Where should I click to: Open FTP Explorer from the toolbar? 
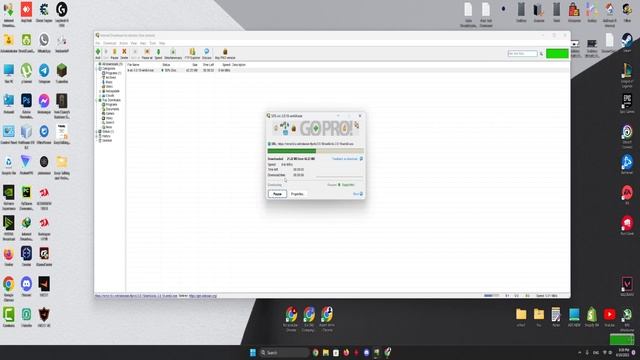[192, 53]
